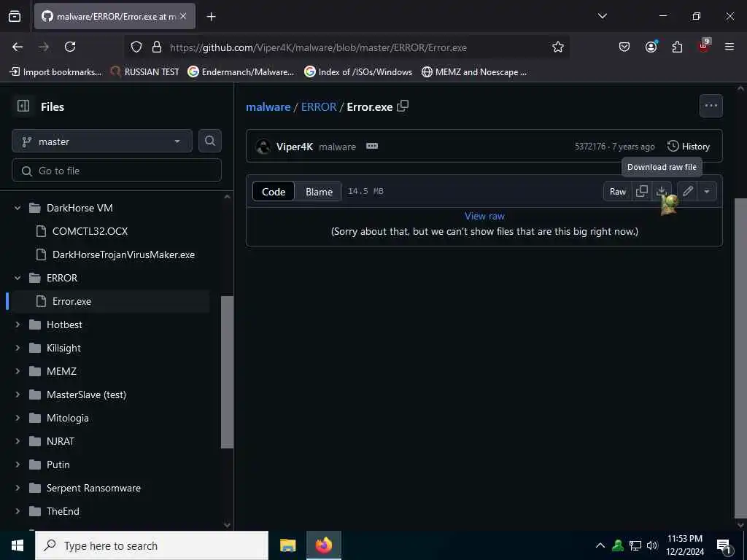747x560 pixels.
Task: Open the Viper4K author link
Action: 295,147
